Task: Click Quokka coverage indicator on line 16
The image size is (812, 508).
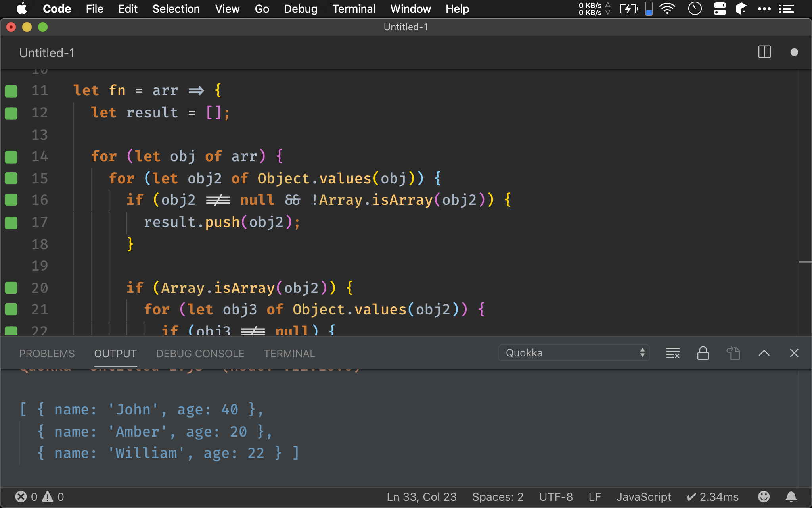Action: pyautogui.click(x=11, y=200)
